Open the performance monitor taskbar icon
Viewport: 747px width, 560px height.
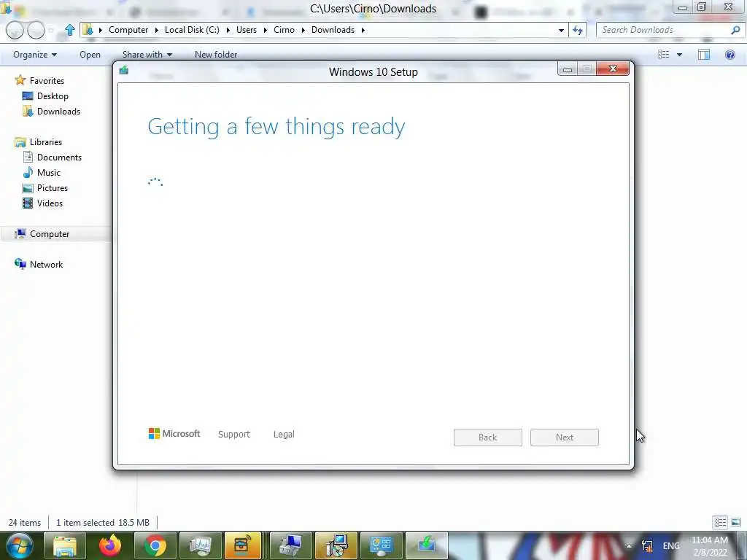200,545
